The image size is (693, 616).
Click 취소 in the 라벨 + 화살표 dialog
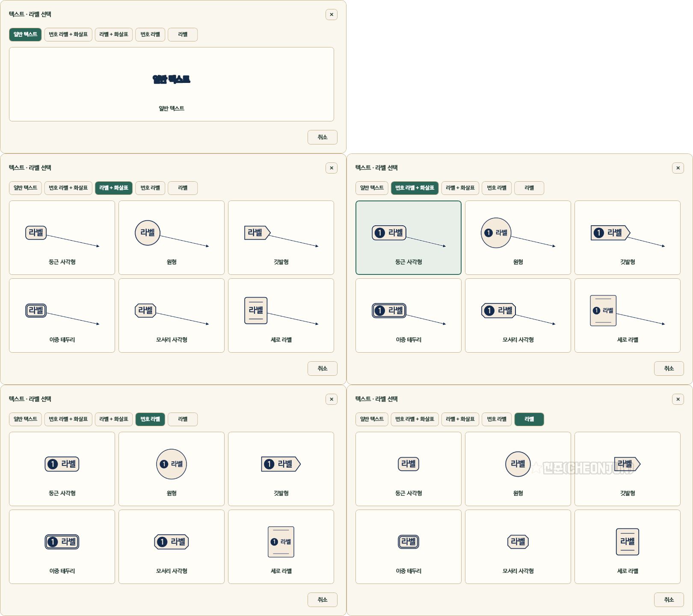[x=323, y=368]
